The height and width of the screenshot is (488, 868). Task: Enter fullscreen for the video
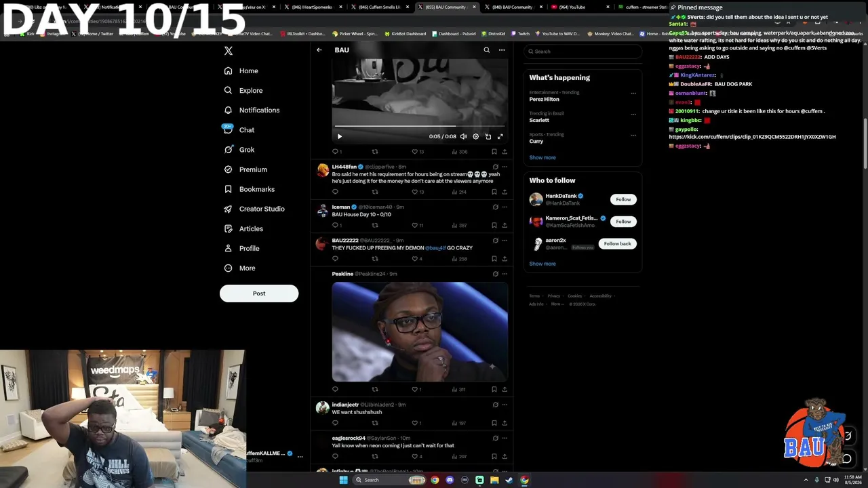(500, 136)
